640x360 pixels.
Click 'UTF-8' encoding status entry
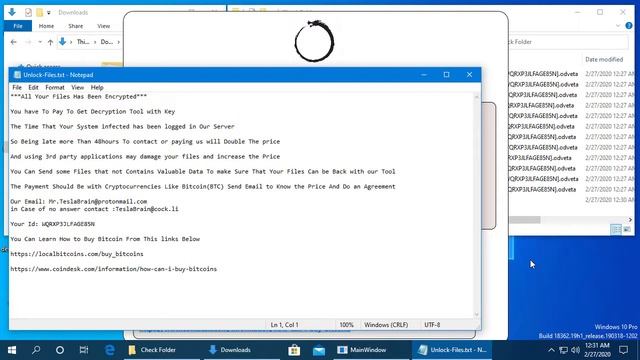(432, 325)
